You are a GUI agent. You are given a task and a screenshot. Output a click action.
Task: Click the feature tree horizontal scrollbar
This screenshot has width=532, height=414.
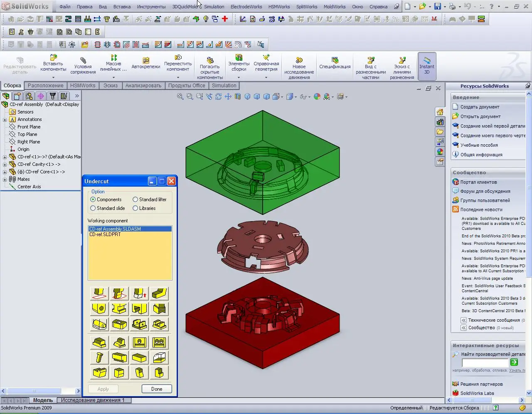pyautogui.click(x=40, y=391)
